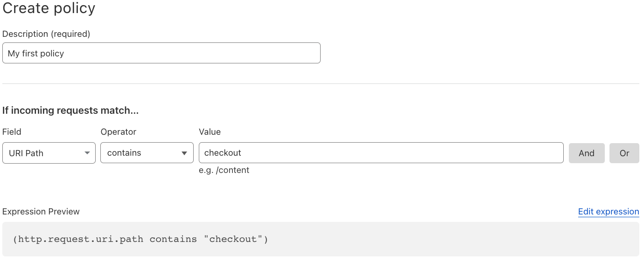Viewport: 644px width, 262px height.
Task: Click the Value input containing 'checkout'
Action: pyautogui.click(x=381, y=153)
